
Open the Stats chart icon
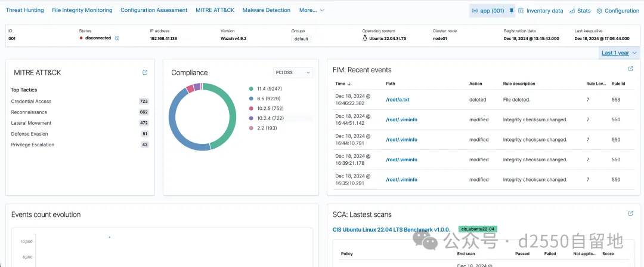point(572,11)
